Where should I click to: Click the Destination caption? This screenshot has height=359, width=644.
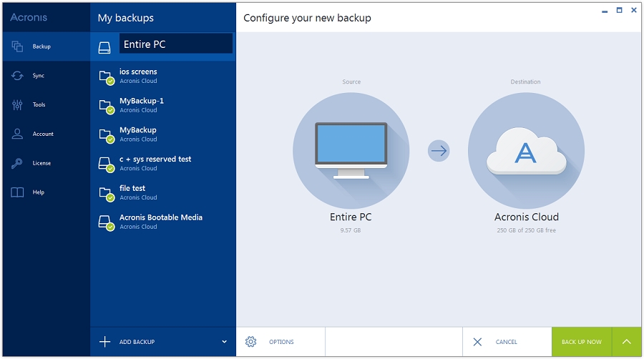[x=526, y=82]
